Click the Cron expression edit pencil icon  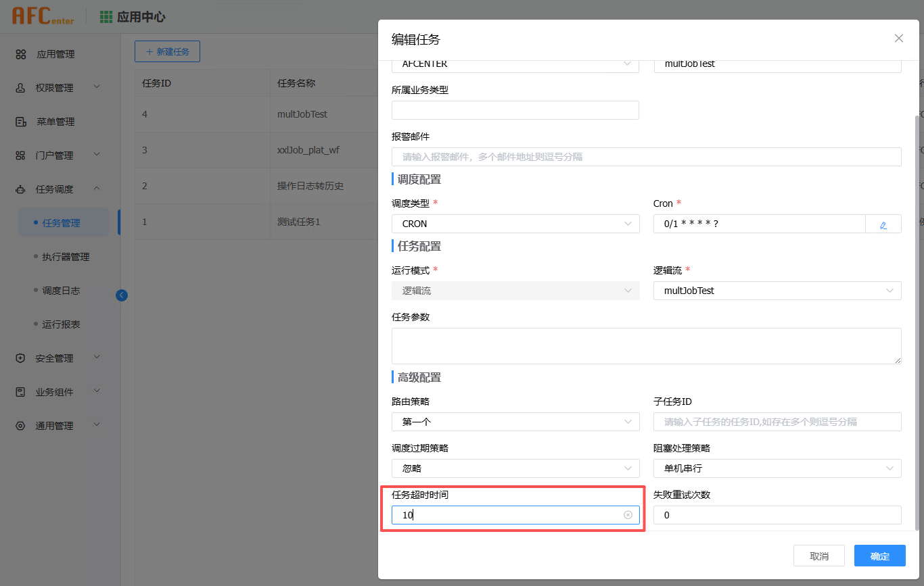pos(883,224)
